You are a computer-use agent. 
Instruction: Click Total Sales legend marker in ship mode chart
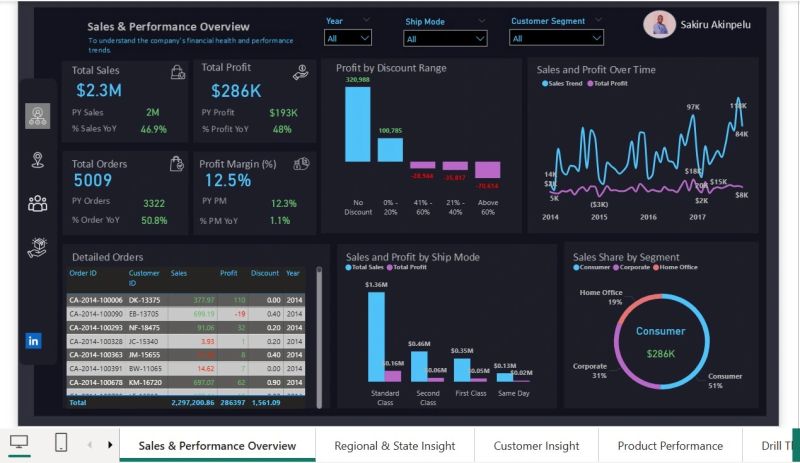coord(348,267)
